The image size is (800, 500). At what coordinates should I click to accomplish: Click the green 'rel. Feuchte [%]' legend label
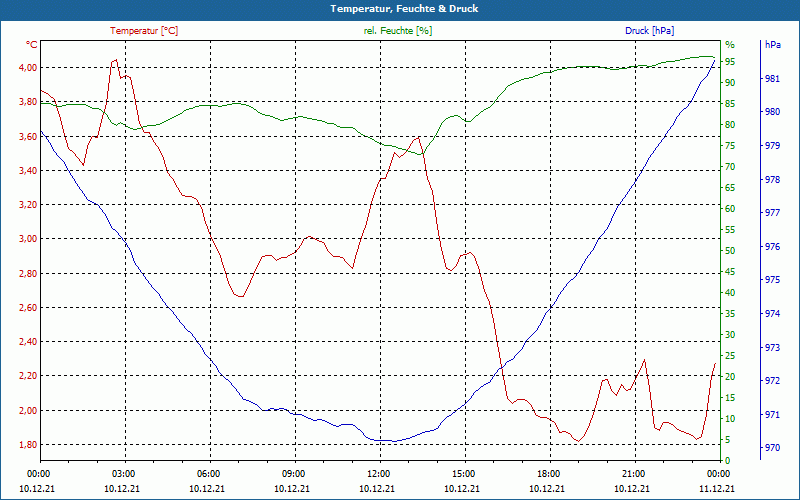point(398,31)
